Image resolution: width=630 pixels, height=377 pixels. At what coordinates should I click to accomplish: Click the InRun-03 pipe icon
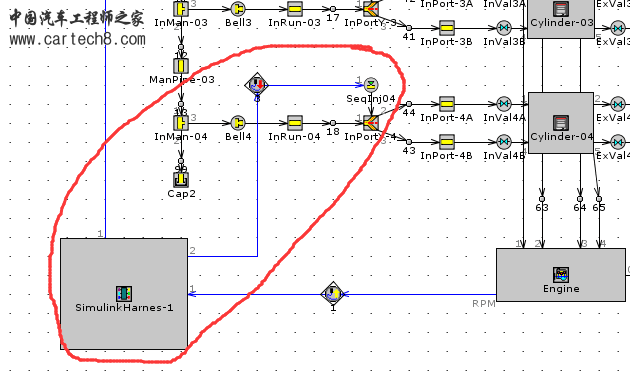click(x=295, y=9)
